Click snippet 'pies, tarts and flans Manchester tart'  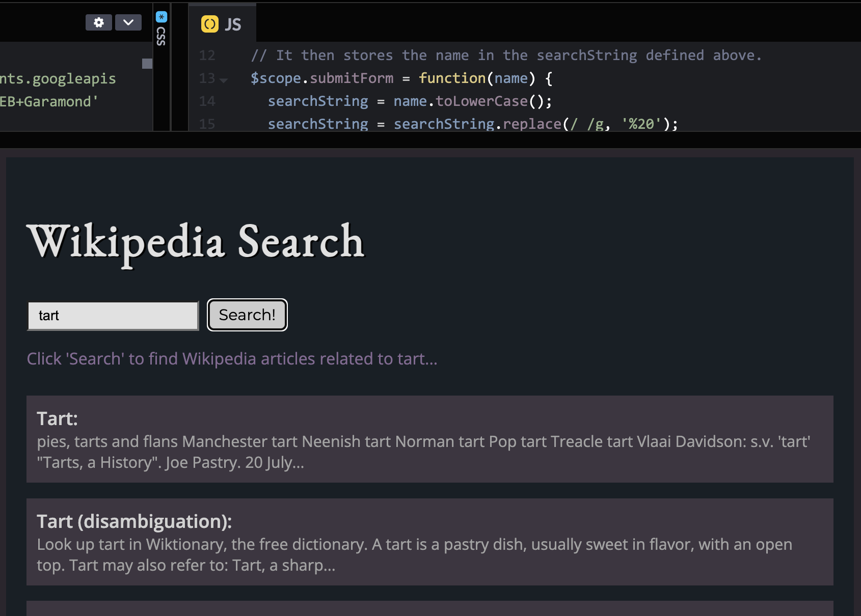click(x=168, y=441)
